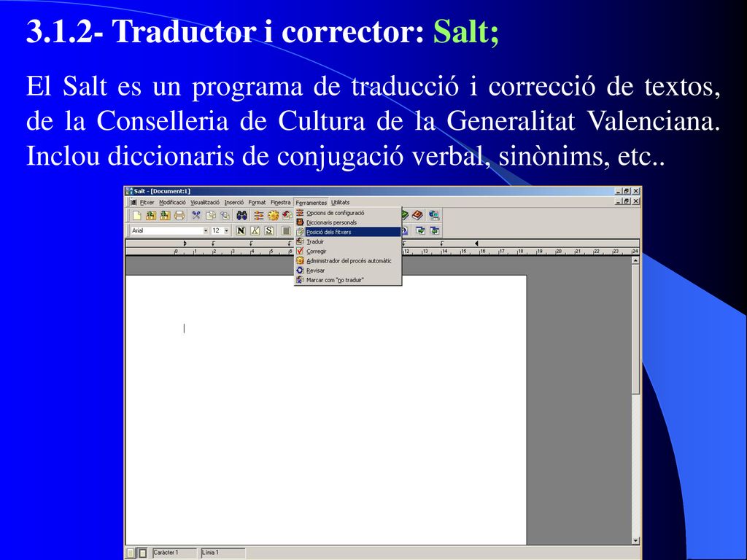This screenshot has width=747, height=560.
Task: Click inside the white document page
Action: point(326,410)
